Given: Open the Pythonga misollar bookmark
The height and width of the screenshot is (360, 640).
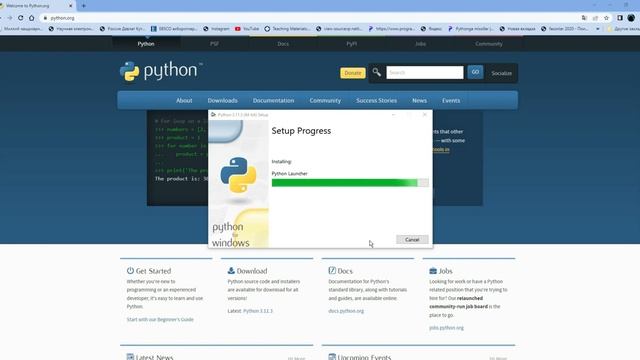Looking at the screenshot, I should pos(470,29).
